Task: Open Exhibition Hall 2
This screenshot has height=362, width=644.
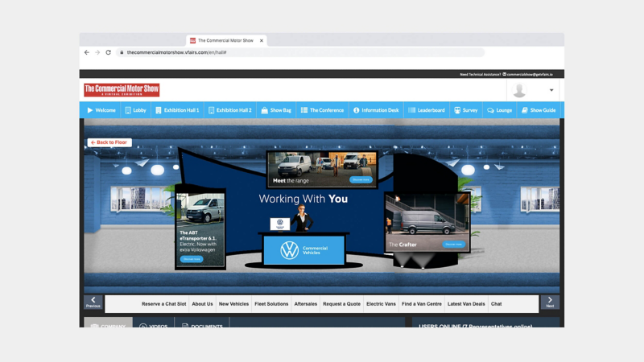Action: (x=230, y=110)
